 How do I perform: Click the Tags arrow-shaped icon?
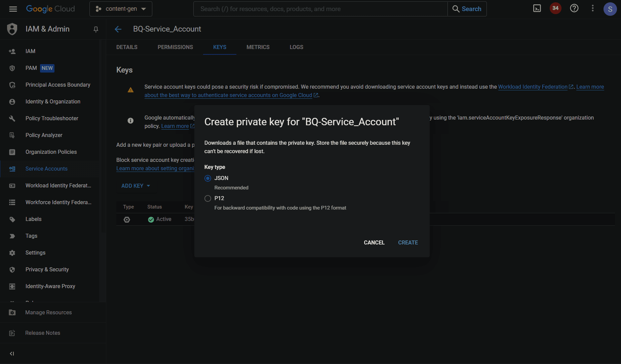pyautogui.click(x=12, y=236)
